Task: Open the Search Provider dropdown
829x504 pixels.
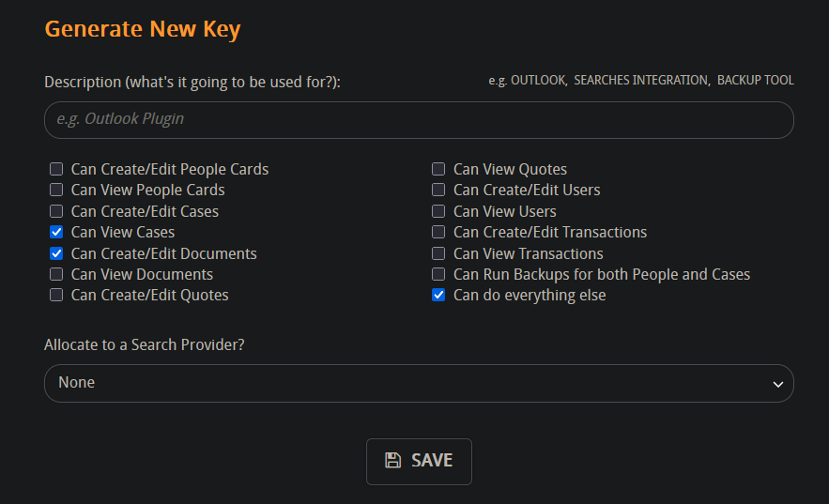Action: [419, 383]
